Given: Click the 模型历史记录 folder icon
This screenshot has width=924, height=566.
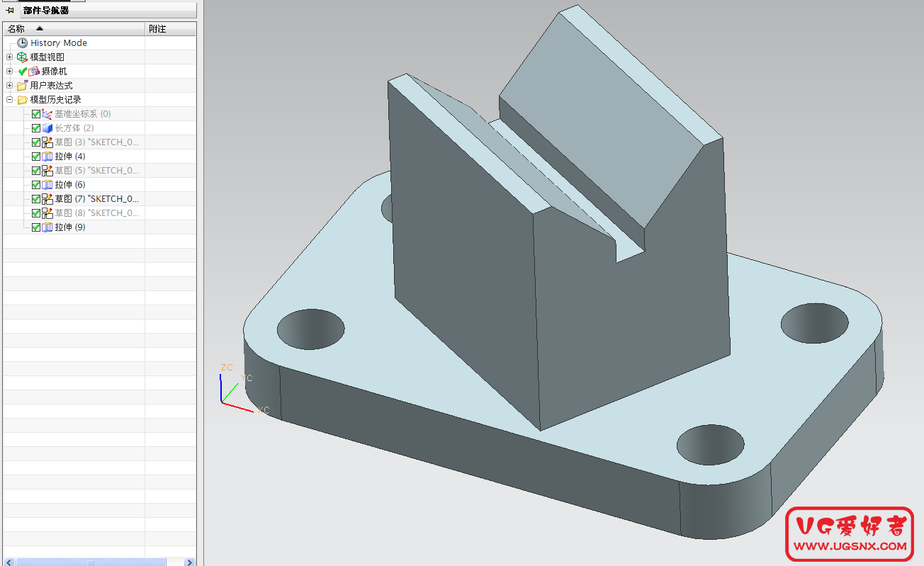Looking at the screenshot, I should pyautogui.click(x=22, y=100).
